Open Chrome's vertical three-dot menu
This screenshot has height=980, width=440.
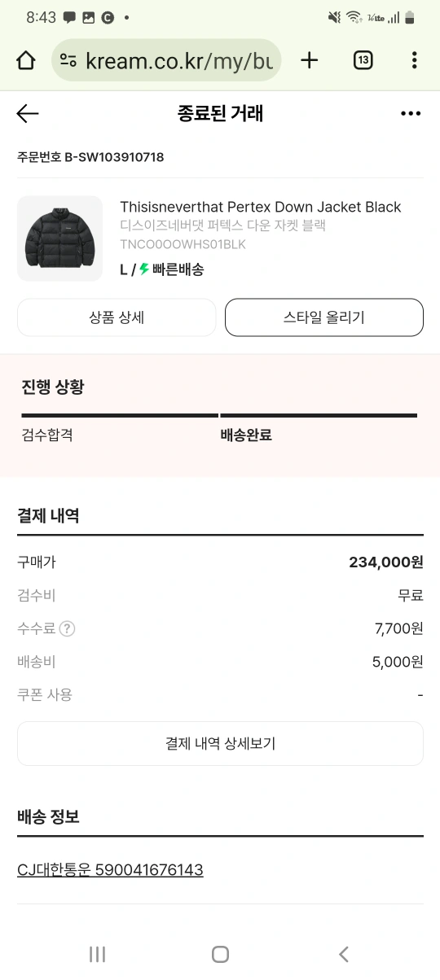click(x=415, y=60)
